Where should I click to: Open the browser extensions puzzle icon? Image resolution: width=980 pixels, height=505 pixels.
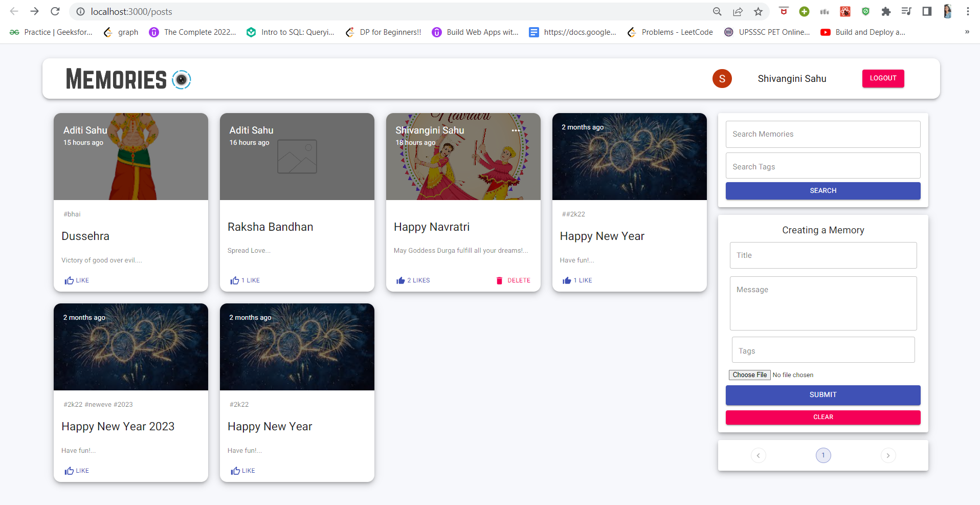click(886, 11)
